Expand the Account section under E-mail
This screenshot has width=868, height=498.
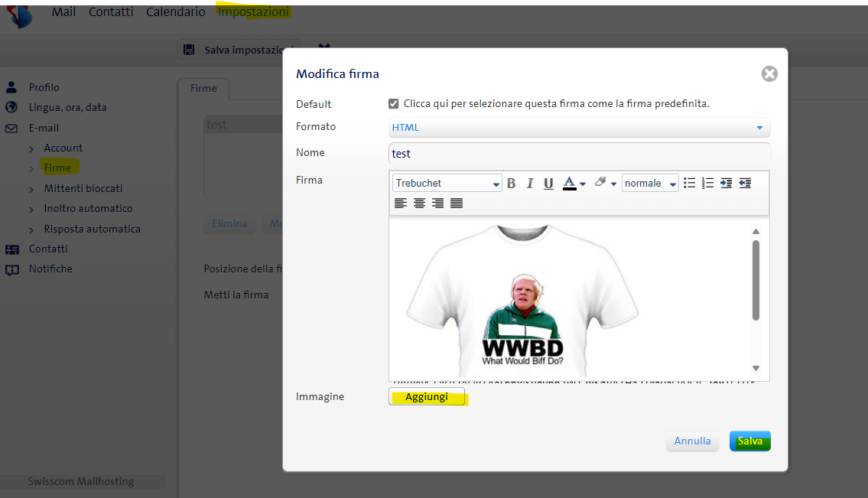(63, 148)
